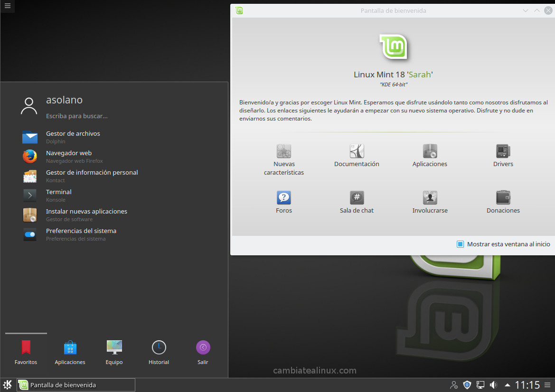
Task: Open the update shield tray icon
Action: (x=467, y=384)
